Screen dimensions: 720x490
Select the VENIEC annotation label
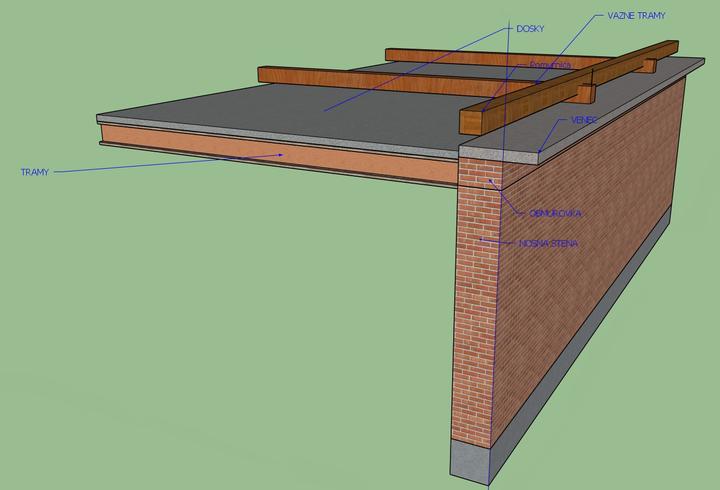click(585, 119)
